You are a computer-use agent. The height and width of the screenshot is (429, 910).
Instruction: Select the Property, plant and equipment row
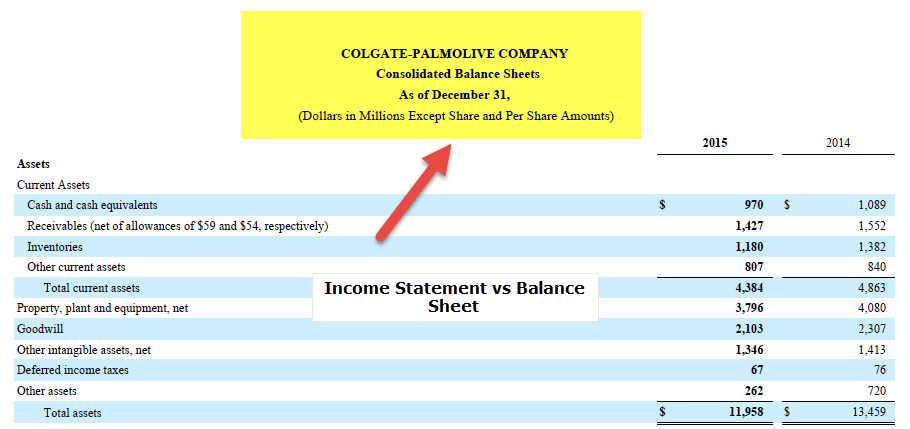(x=102, y=308)
